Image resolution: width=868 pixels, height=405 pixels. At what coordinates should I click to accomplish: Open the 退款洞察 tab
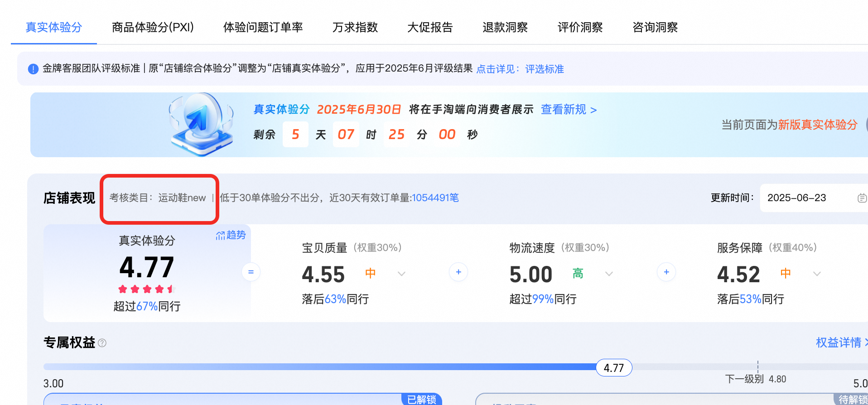(505, 27)
